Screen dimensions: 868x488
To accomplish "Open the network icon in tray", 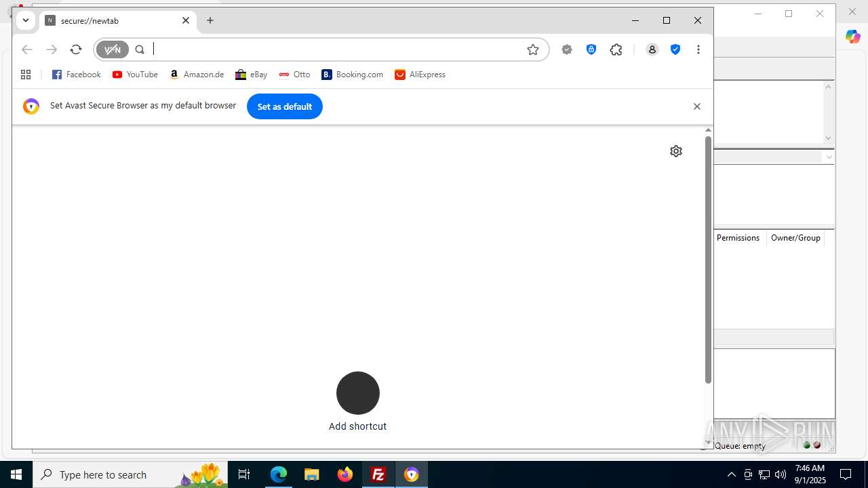I will pos(764,474).
